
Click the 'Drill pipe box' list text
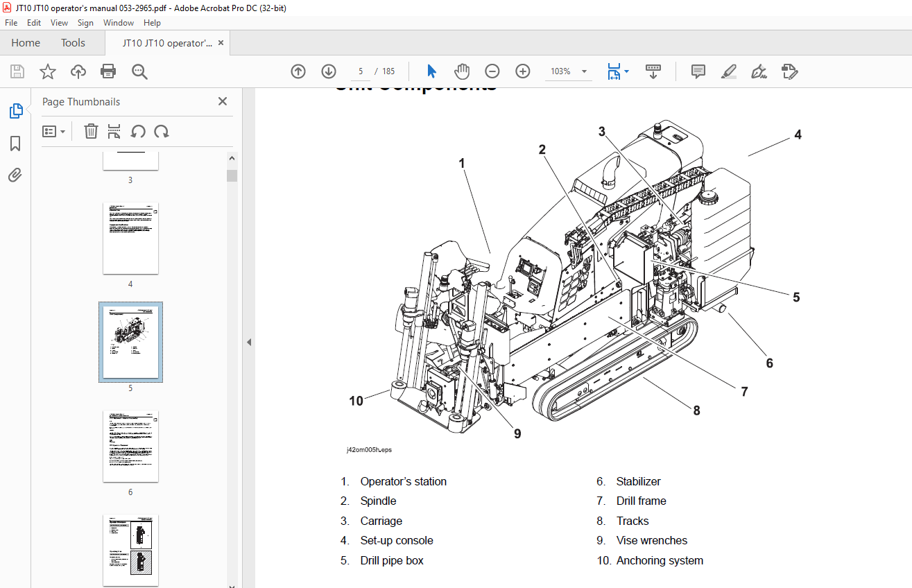pyautogui.click(x=391, y=560)
